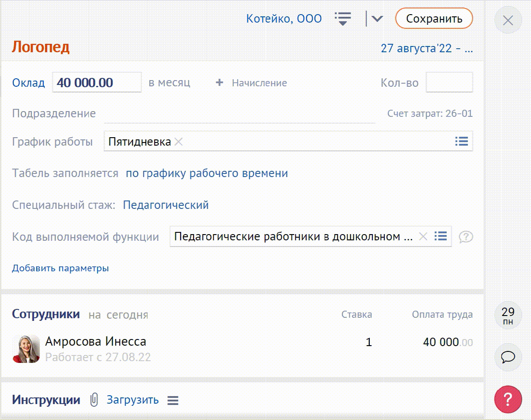This screenshot has height=420, width=531.
Task: Open the Инструкции hamburger menu
Action: pos(173,401)
